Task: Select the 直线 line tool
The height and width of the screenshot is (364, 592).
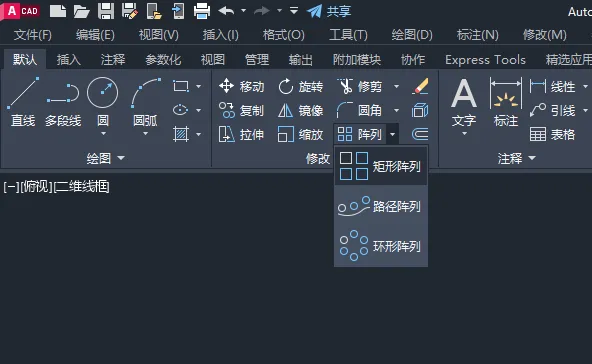Action: [23, 102]
